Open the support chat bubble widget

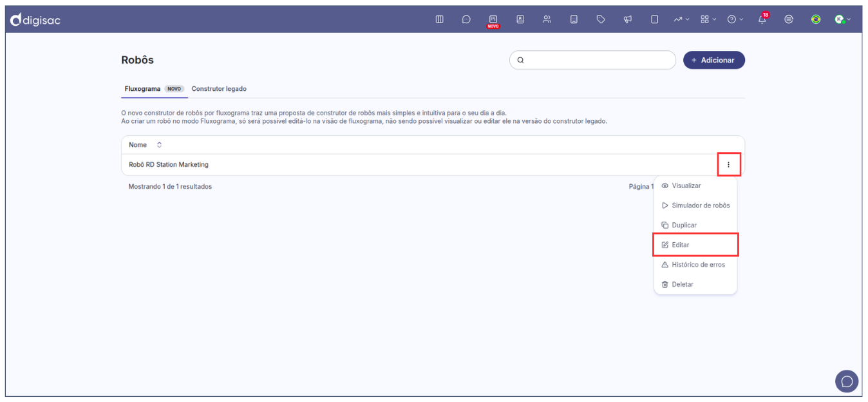click(847, 381)
